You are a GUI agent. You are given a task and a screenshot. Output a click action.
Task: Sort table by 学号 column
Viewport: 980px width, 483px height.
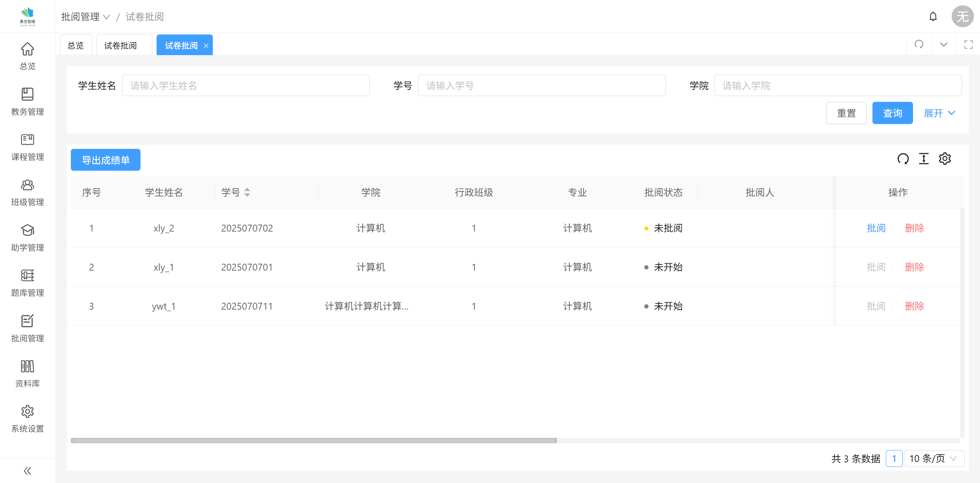[247, 192]
